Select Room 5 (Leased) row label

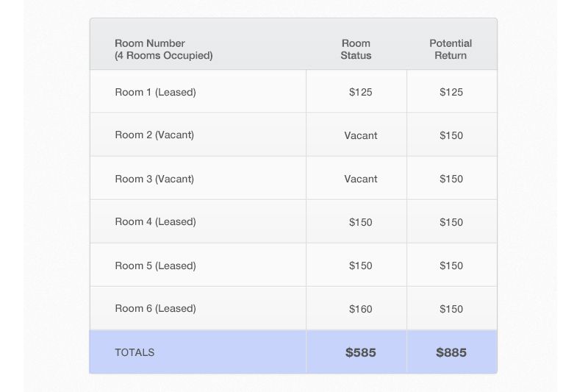[x=155, y=266]
